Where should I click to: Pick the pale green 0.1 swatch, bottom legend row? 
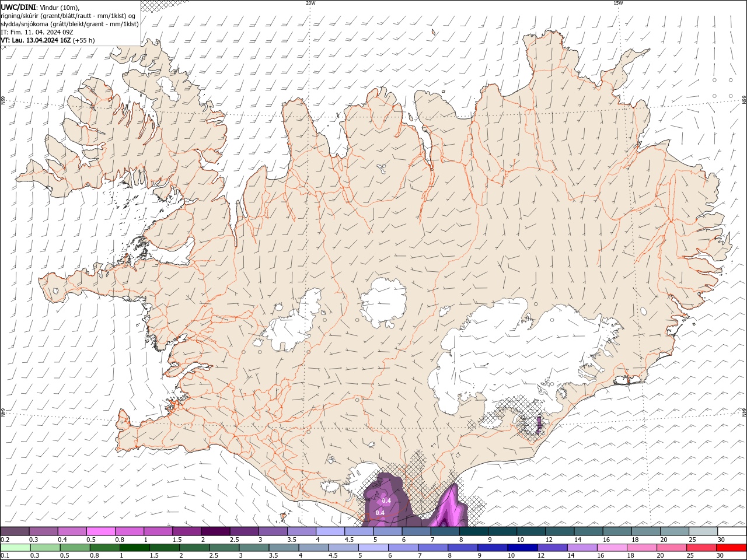tap(15, 548)
